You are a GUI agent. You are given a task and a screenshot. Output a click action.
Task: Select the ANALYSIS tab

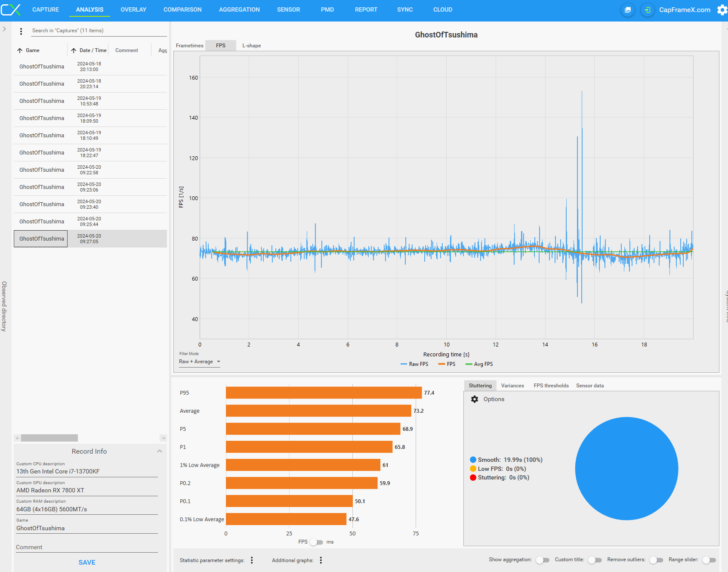90,9
